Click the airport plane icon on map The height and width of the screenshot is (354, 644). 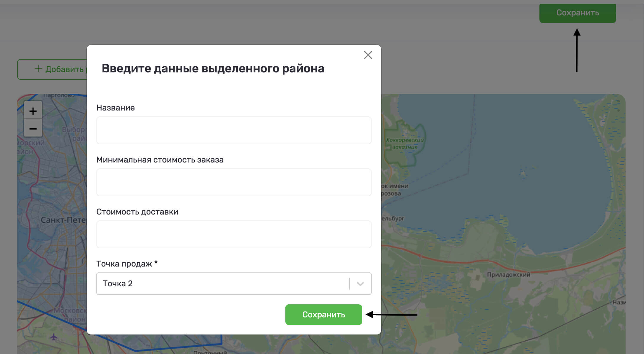[53, 337]
